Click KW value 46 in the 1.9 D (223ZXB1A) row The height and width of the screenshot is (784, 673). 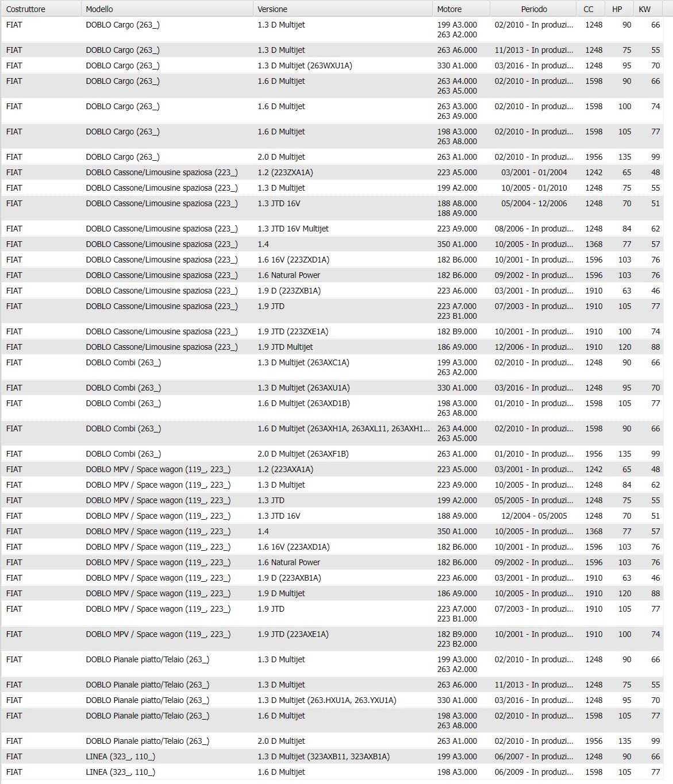[x=655, y=291]
